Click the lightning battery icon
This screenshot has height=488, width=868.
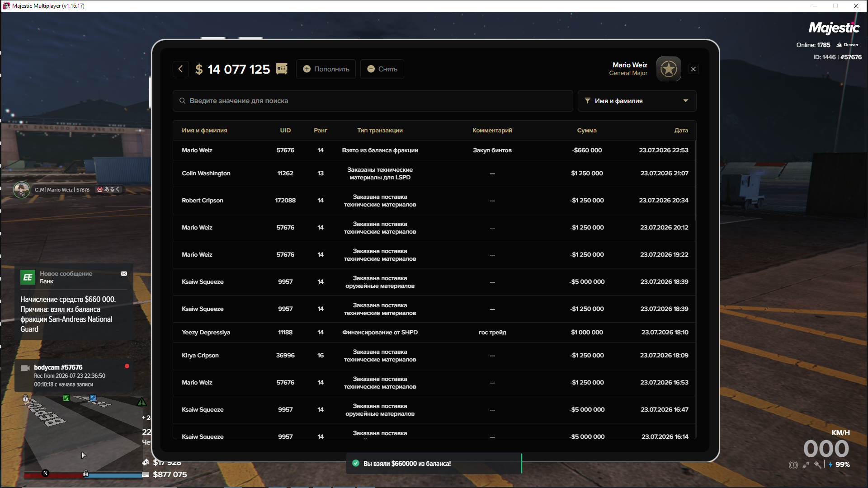coord(830,465)
